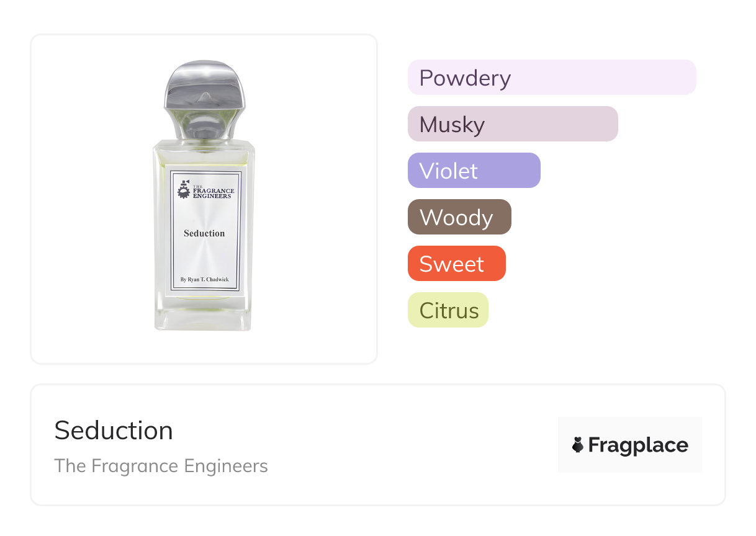This screenshot has height=536, width=756.
Task: Click the gear emblem on bottle label
Action: (183, 189)
